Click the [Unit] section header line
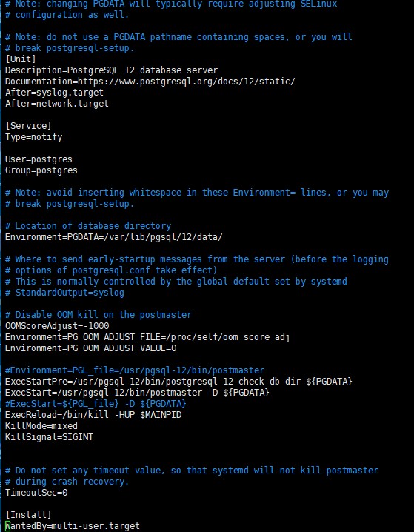Viewport: 414px width, 532px height. click(x=20, y=59)
